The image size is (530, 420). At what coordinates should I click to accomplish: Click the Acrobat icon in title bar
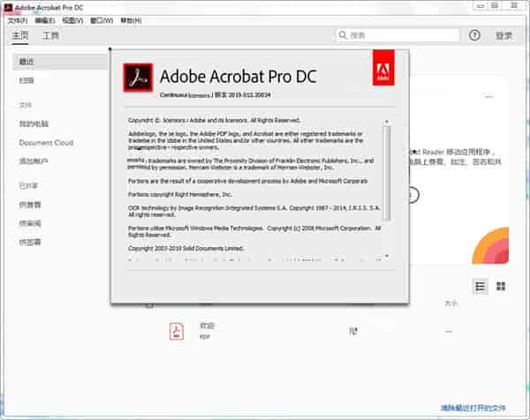click(x=8, y=6)
